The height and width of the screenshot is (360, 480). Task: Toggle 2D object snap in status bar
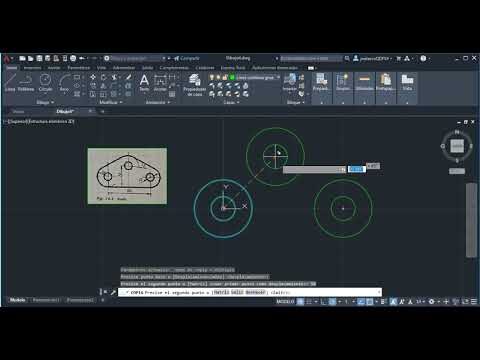point(370,301)
